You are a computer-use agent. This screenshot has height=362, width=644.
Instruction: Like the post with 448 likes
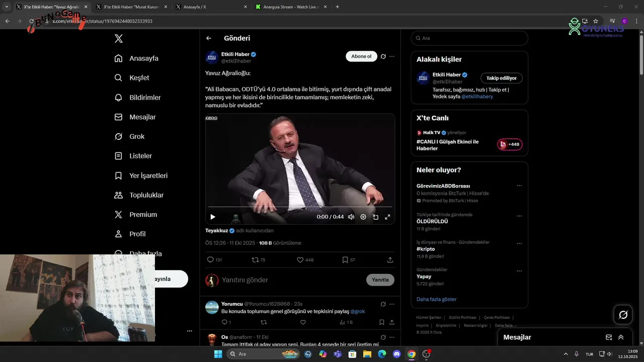point(300,260)
